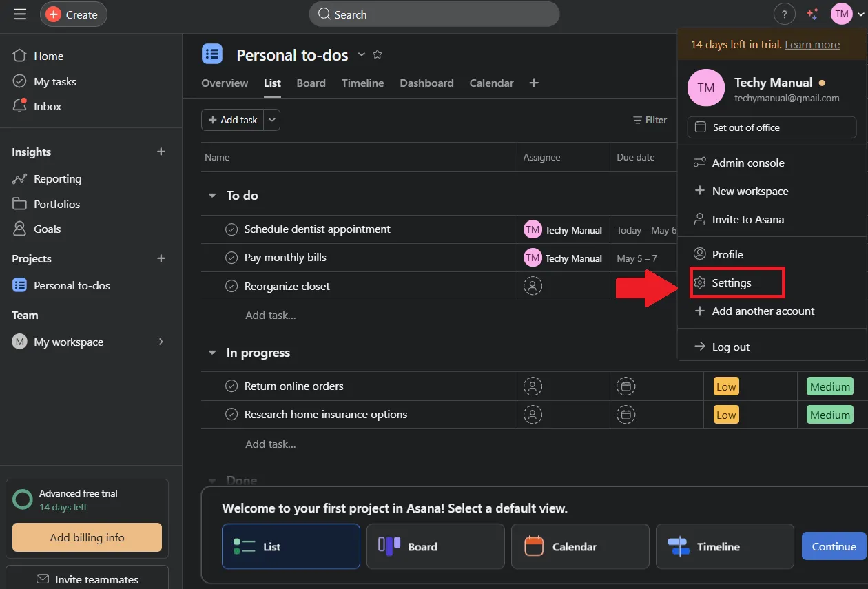Image resolution: width=868 pixels, height=589 pixels.
Task: Click Medium tag on Return online orders
Action: (x=830, y=386)
